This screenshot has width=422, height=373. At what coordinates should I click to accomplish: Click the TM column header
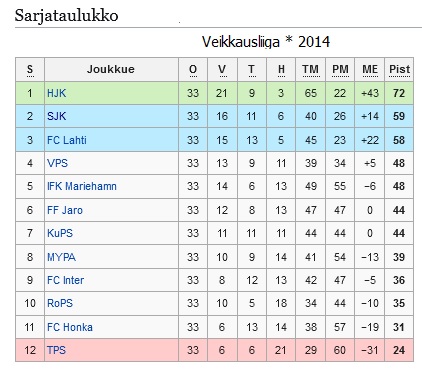(x=310, y=69)
